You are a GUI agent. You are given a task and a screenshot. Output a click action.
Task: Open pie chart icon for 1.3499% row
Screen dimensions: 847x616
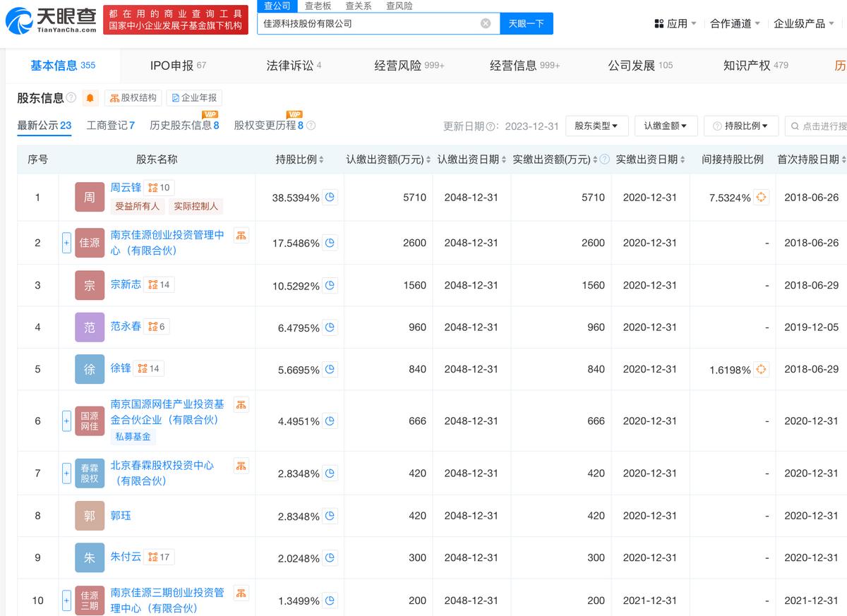(330, 600)
